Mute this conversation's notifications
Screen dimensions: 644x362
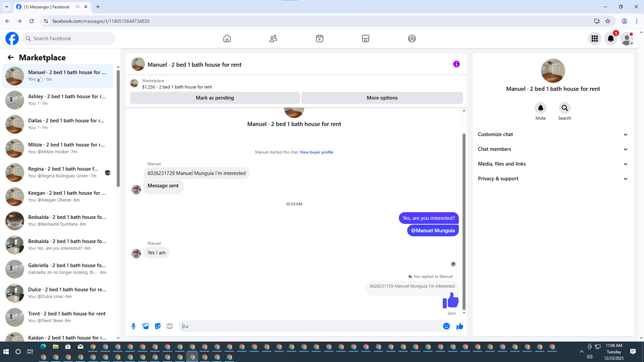pyautogui.click(x=540, y=108)
